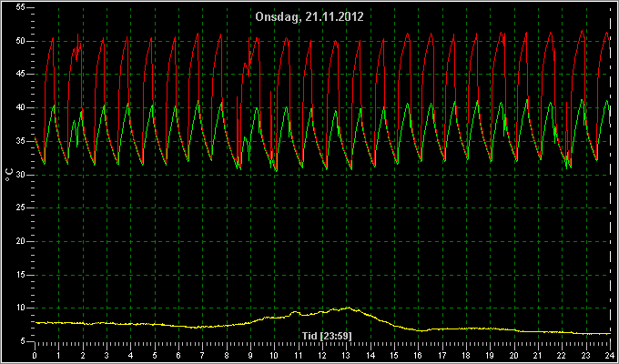619x364 pixels.
Task: Click hour 24 on the time axis
Action: coord(610,355)
